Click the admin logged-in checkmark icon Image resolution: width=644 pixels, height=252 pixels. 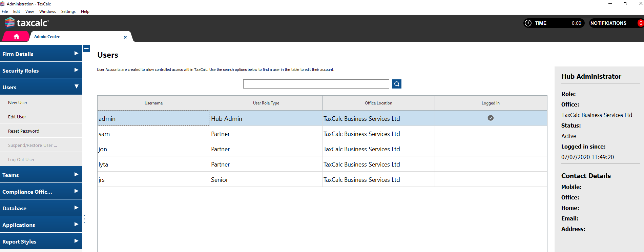click(490, 118)
